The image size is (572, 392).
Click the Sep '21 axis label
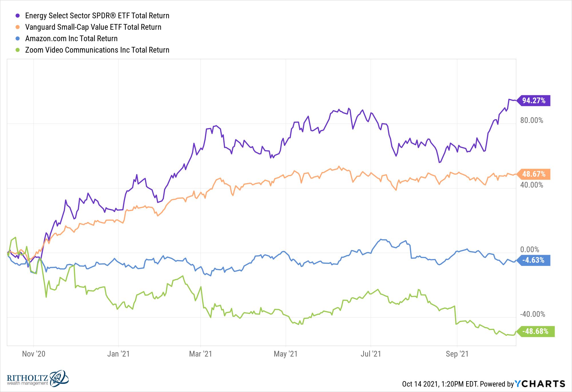click(x=457, y=354)
